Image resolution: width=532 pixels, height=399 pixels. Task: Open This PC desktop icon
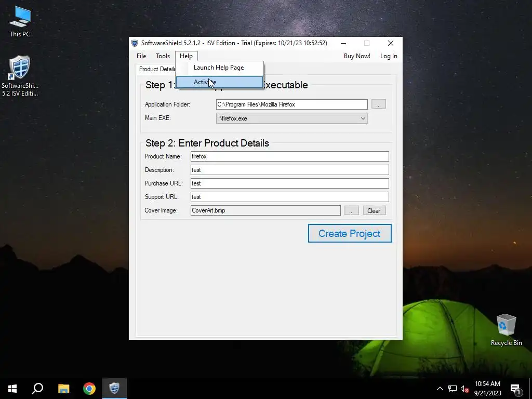pyautogui.click(x=20, y=22)
